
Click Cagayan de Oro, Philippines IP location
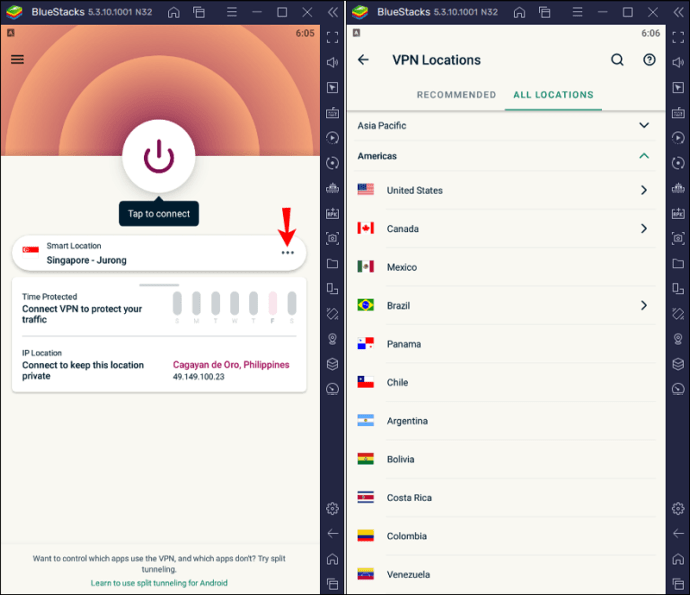231,364
